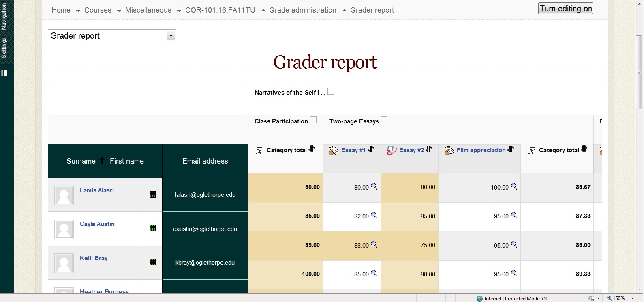644x302 pixels.
Task: Click the Essay #1 assignment icon
Action: 334,150
